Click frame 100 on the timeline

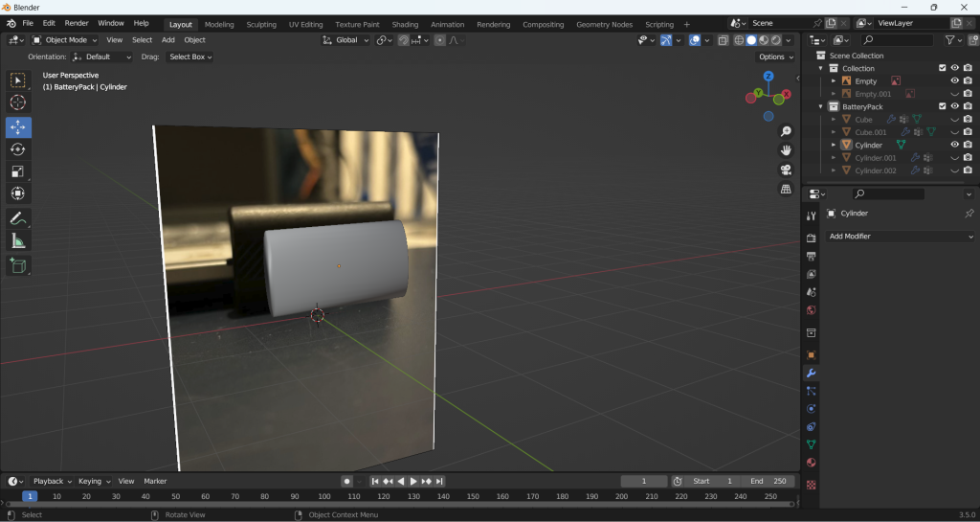click(324, 496)
